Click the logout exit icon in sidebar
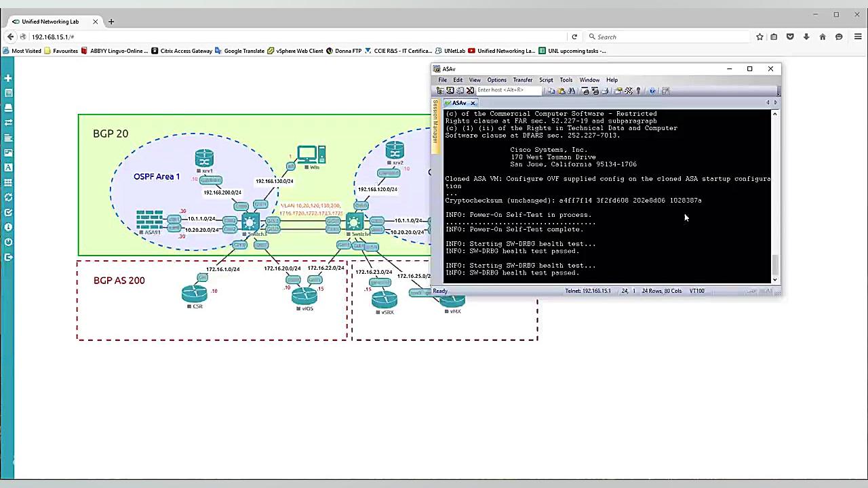This screenshot has width=868, height=488. pos(8,257)
